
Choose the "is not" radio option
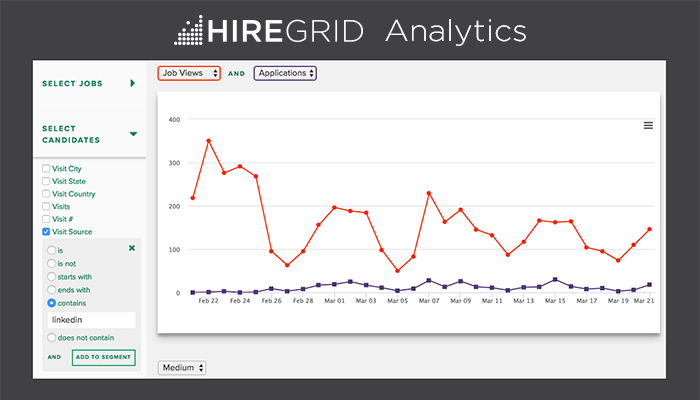tap(52, 263)
